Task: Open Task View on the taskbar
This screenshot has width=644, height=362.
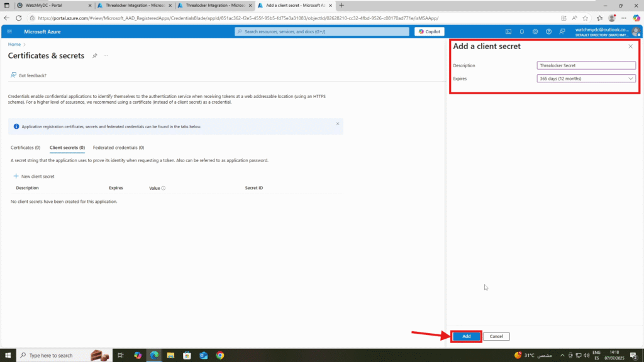Action: (120, 356)
